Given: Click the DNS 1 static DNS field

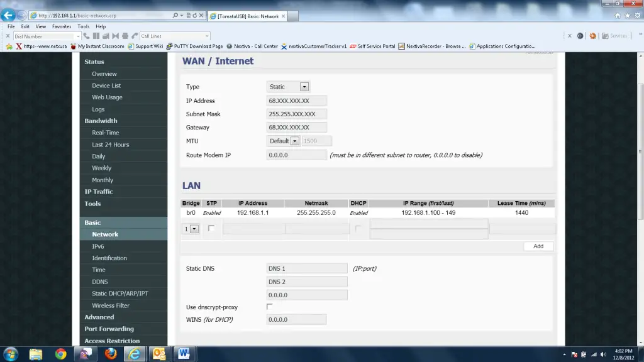Looking at the screenshot, I should 307,268.
